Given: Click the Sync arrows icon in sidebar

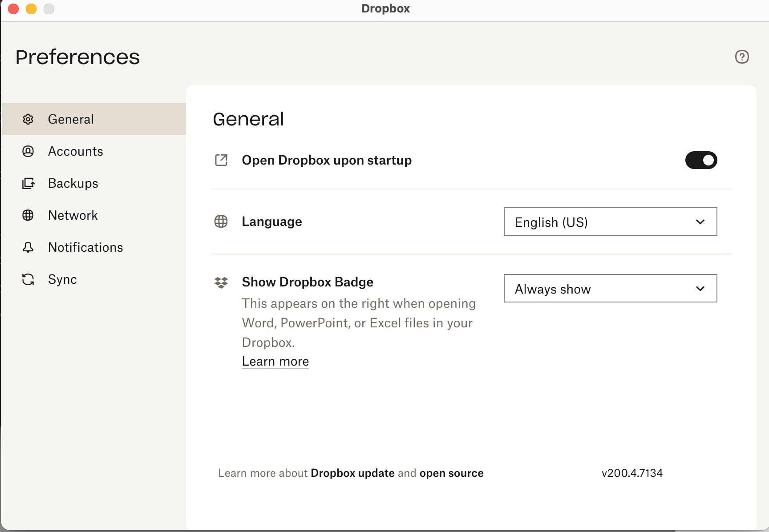Looking at the screenshot, I should pos(28,279).
